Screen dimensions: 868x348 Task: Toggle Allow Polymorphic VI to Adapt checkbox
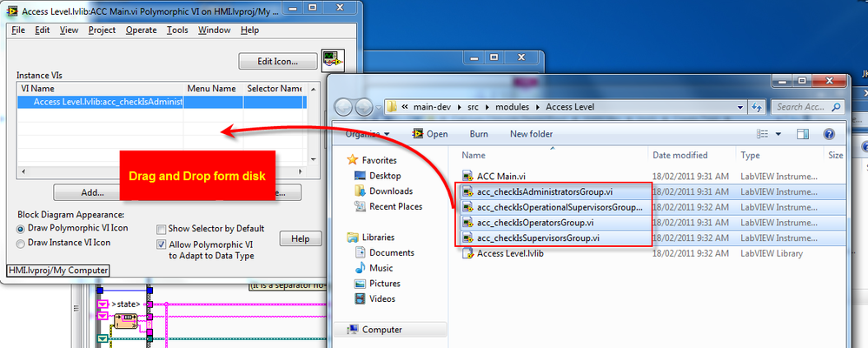point(161,244)
